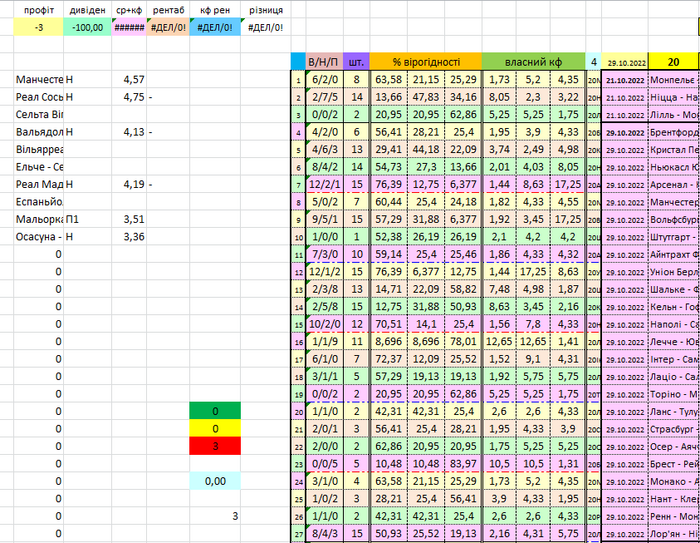
Task: Select the 12/2/1 cell in row 7
Action: point(325,184)
